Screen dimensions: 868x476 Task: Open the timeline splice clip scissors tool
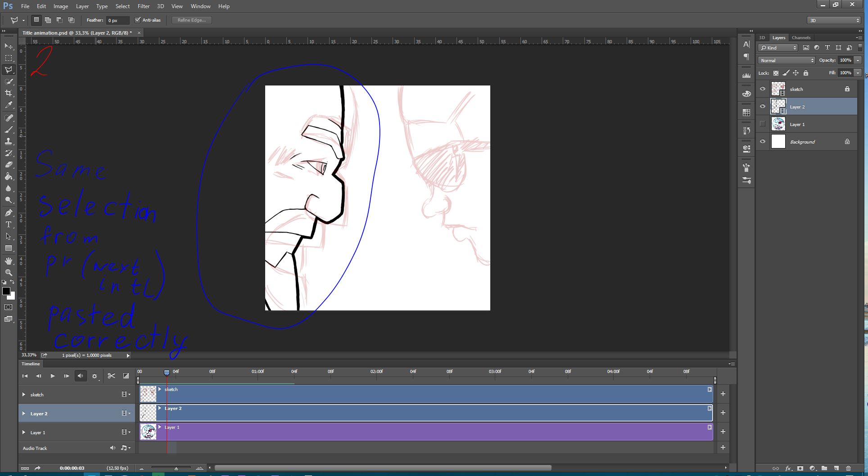[112, 376]
